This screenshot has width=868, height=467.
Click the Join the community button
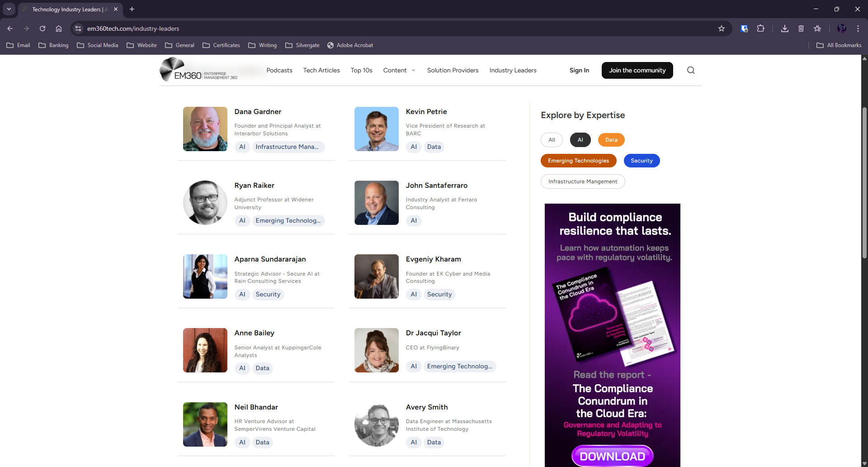point(637,70)
